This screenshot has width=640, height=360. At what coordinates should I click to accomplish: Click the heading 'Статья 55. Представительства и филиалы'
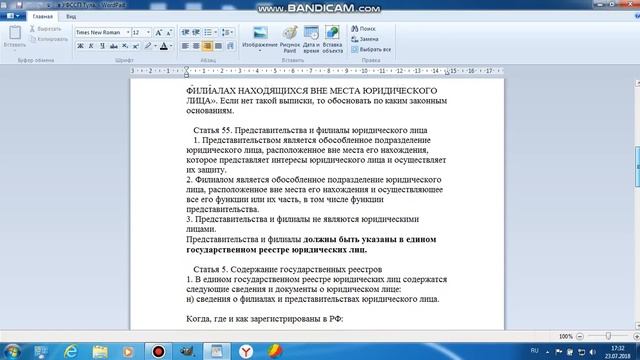click(310, 130)
